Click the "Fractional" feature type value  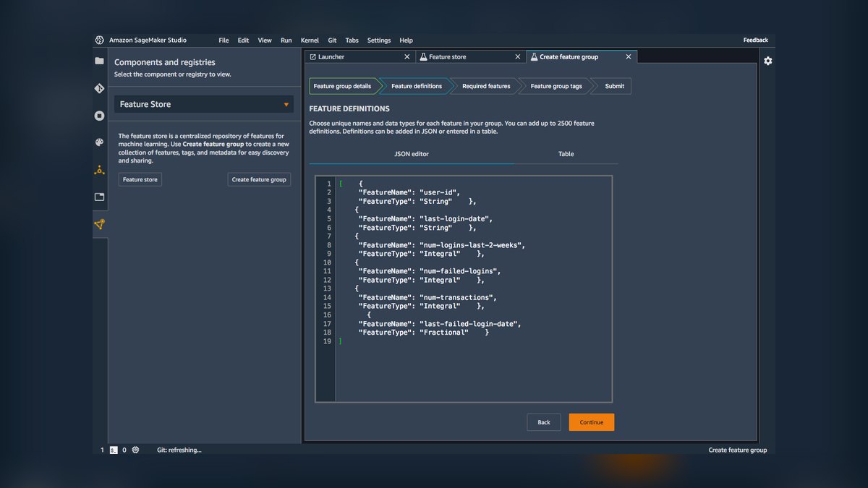[x=444, y=333]
